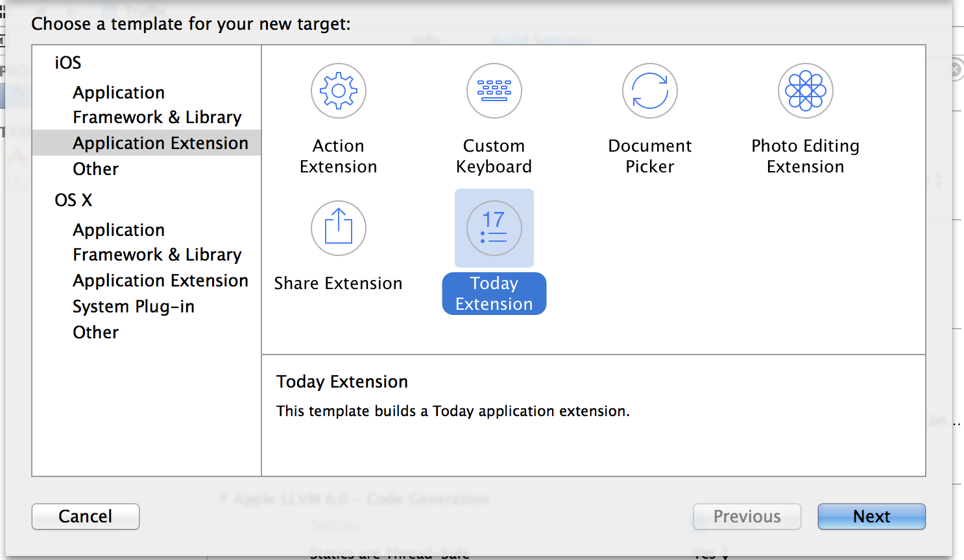Select OS X Application Extension category
Image resolution: width=964 pixels, height=560 pixels.
160,281
